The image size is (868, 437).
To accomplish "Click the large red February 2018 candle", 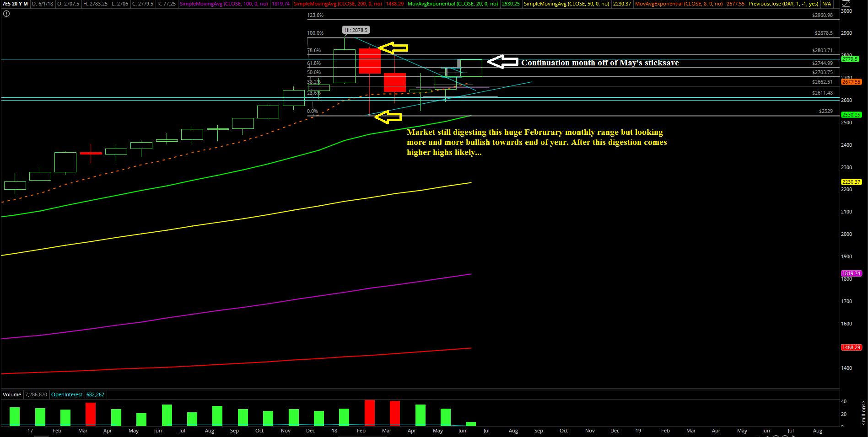I will (369, 61).
